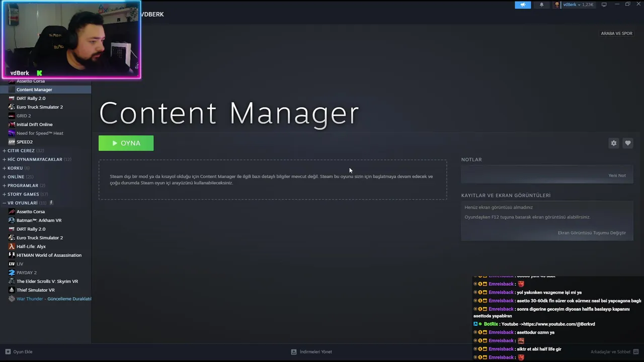
Task: Expand the STORY GAMES collection
Action: pos(25,194)
